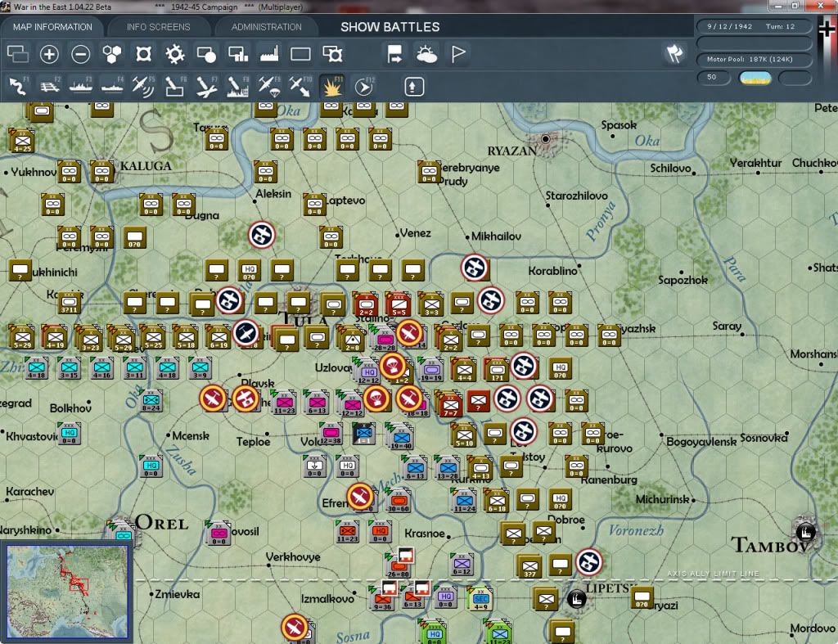Open the MAP INFORMATION tab

[52, 27]
